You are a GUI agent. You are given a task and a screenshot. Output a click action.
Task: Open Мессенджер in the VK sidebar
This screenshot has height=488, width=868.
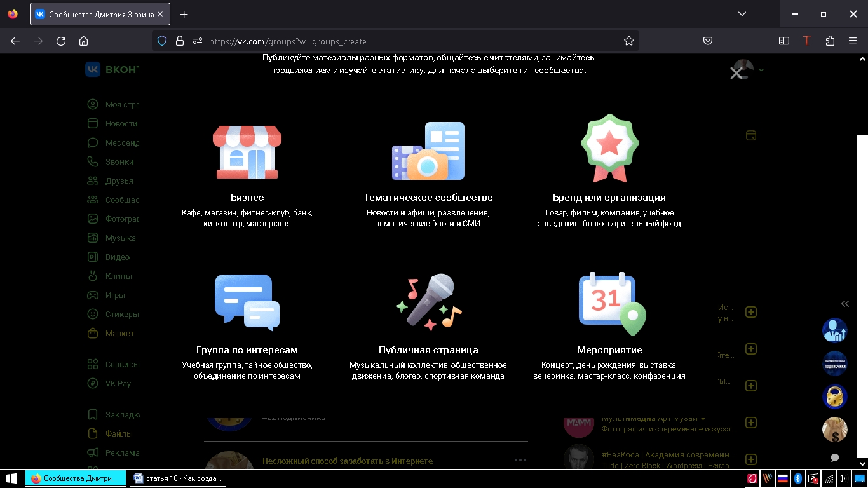click(112, 142)
